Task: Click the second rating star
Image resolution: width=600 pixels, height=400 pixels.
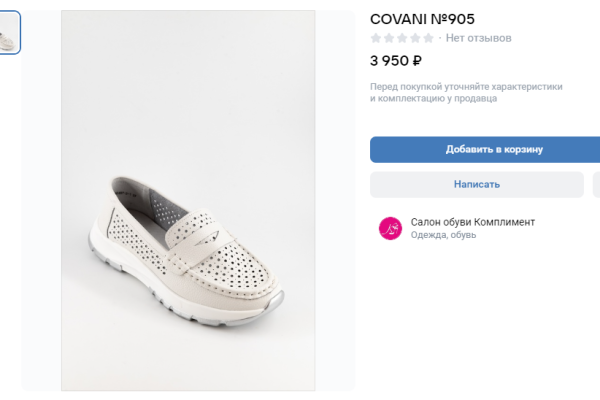Action: point(389,38)
